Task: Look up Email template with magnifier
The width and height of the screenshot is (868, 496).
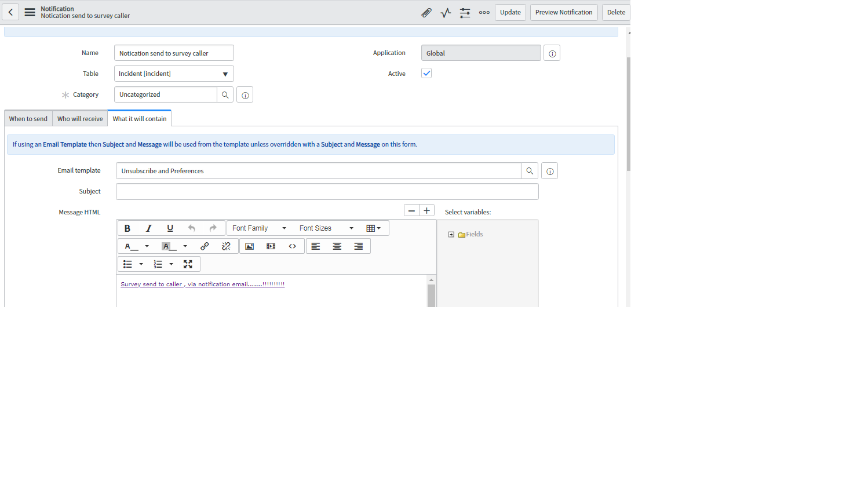Action: coord(530,171)
